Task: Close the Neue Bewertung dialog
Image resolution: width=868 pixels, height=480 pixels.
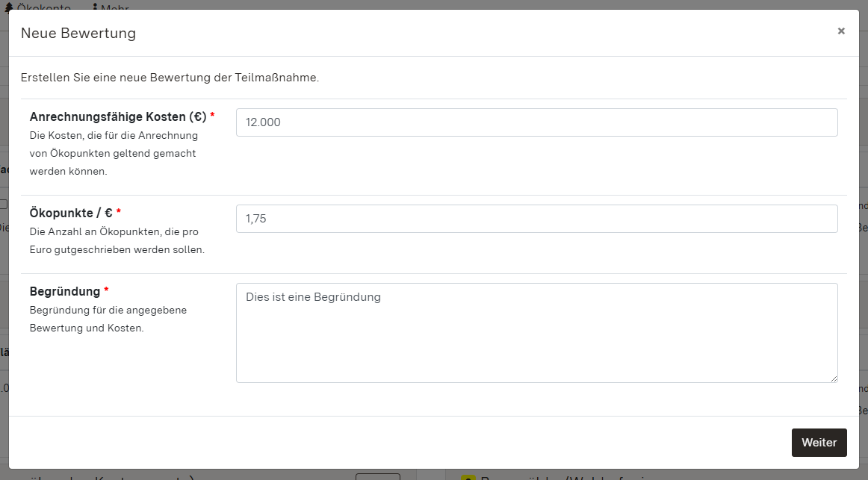Action: [x=841, y=31]
